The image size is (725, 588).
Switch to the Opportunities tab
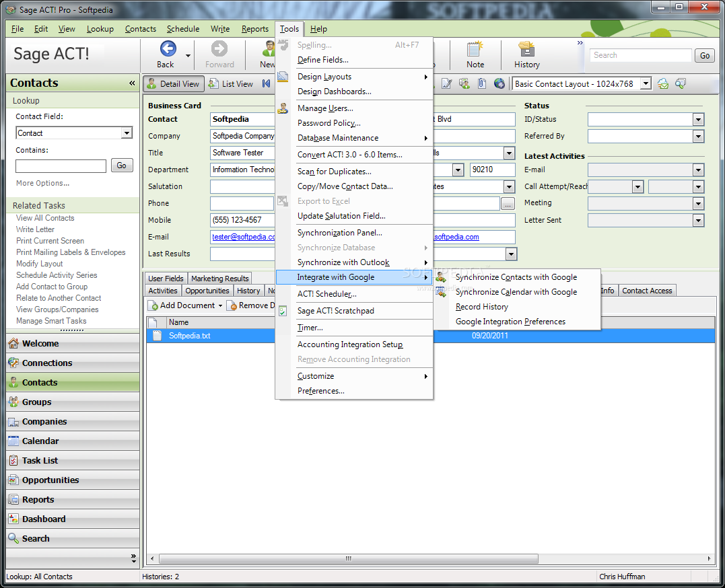click(x=207, y=291)
